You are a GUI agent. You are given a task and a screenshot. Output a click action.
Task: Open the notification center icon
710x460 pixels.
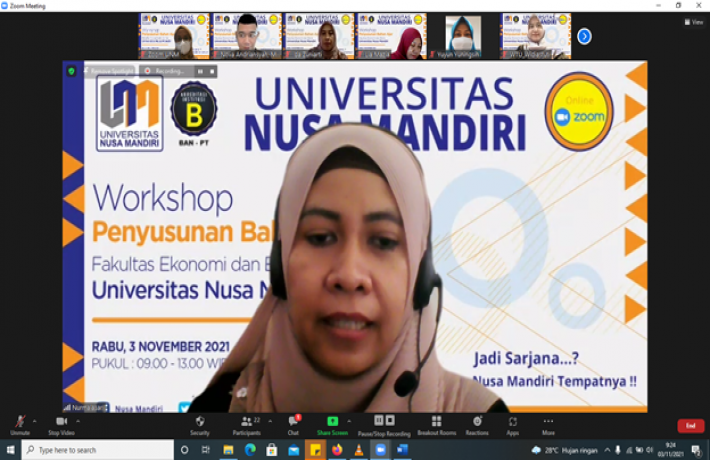click(x=696, y=450)
